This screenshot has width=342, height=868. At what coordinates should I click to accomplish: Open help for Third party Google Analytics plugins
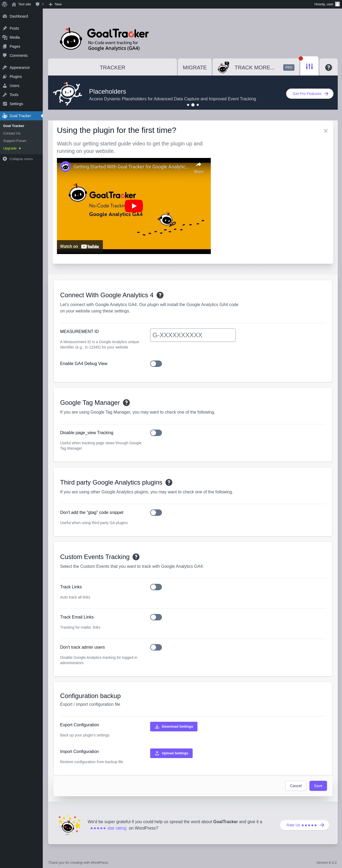pos(169,482)
